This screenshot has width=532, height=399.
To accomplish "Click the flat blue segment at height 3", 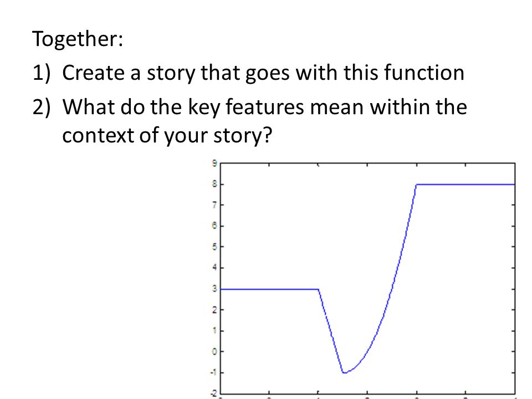I will click(x=269, y=289).
